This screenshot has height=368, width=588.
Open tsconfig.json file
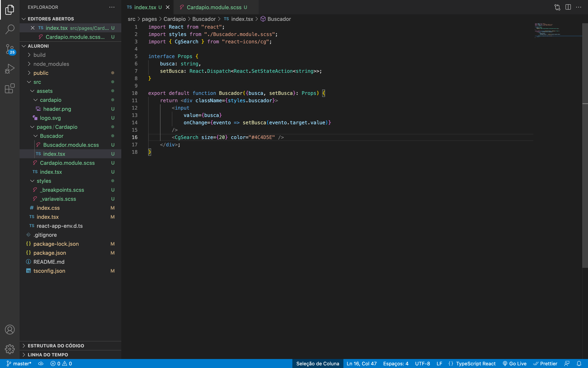[x=70, y=271]
